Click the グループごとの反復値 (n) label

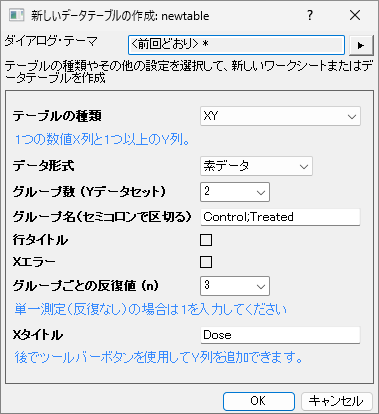(x=85, y=286)
